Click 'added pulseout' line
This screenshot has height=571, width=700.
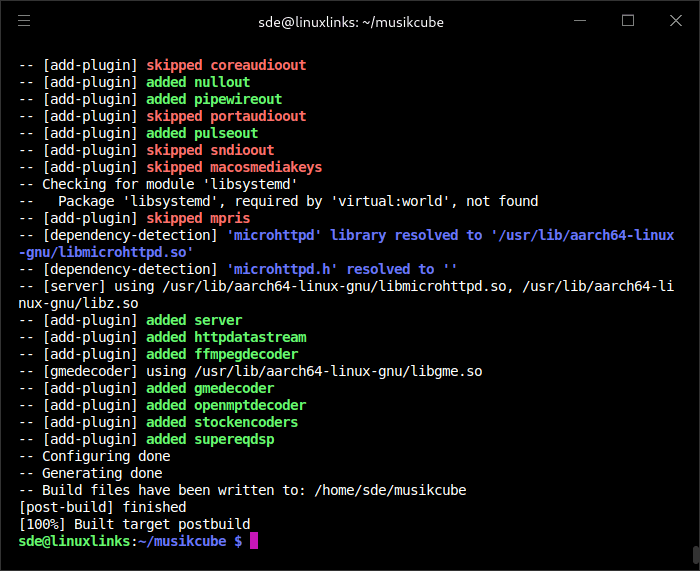pos(138,133)
